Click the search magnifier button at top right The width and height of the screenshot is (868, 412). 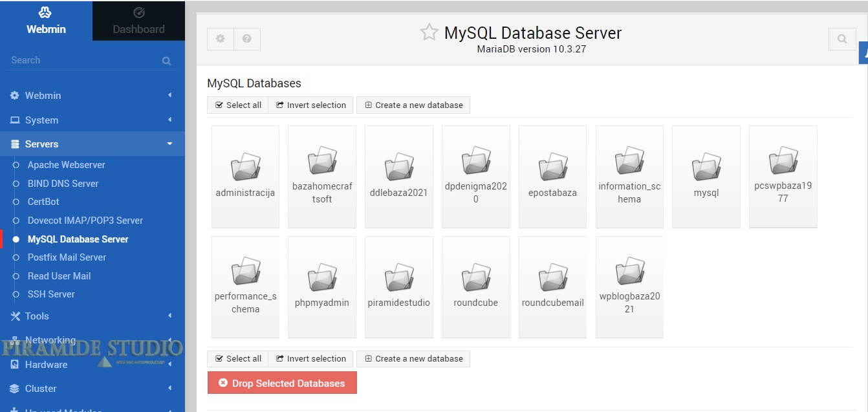842,39
